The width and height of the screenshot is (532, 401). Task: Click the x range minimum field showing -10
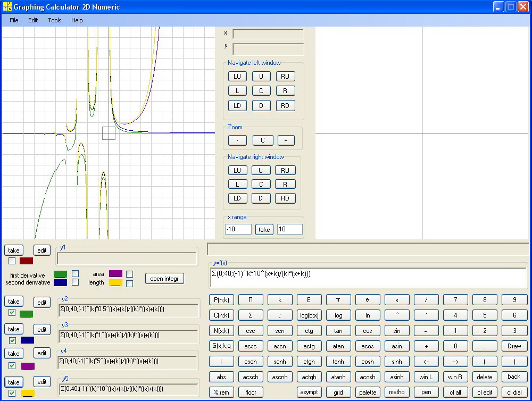pos(238,229)
